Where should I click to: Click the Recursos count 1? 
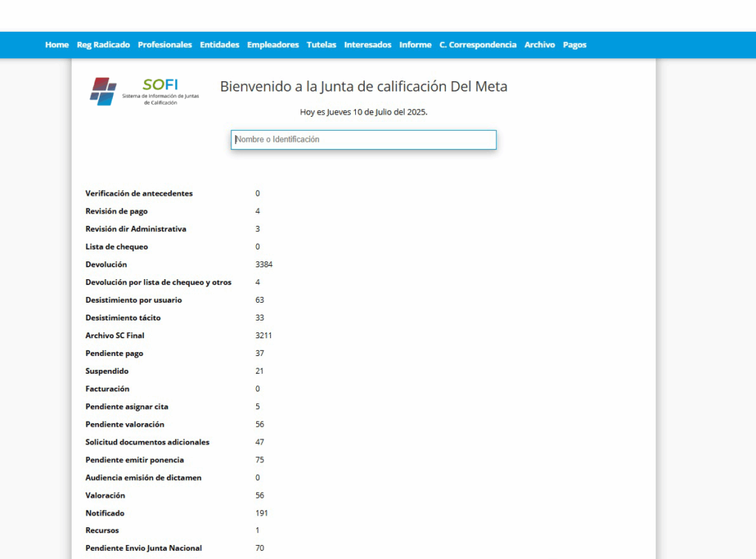pos(258,530)
